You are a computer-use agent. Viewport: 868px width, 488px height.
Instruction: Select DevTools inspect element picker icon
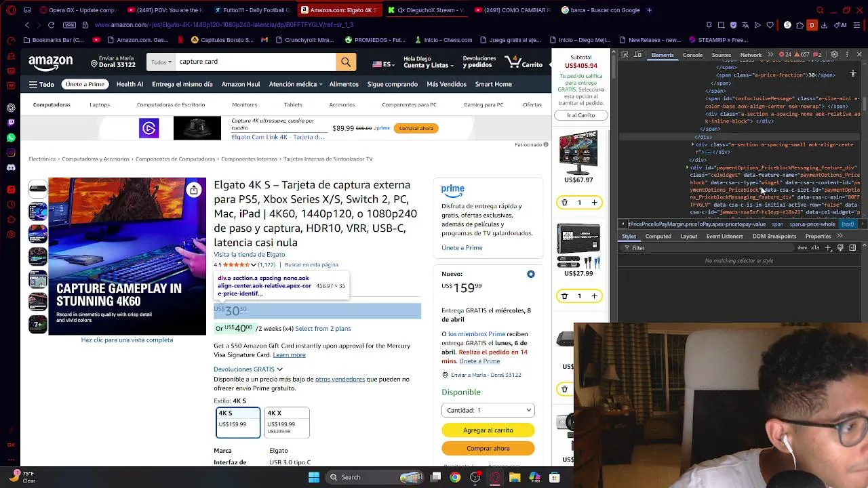click(x=625, y=55)
